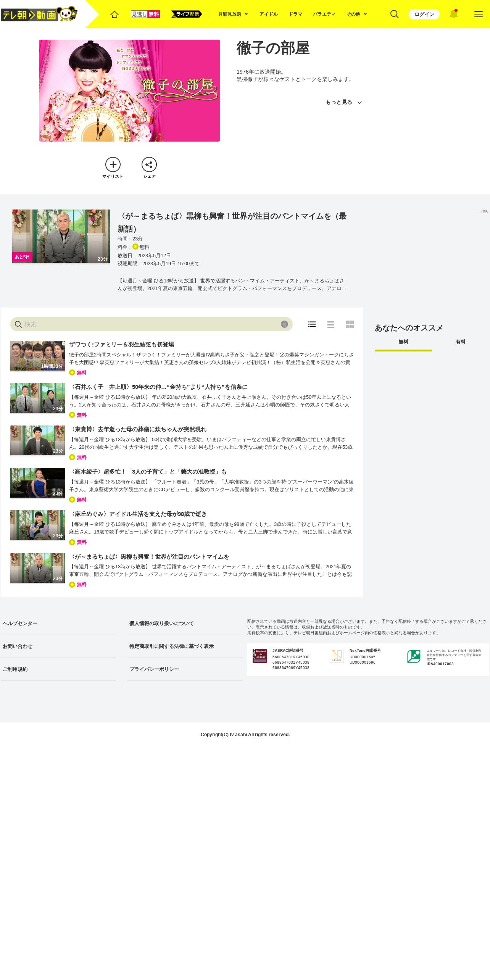This screenshot has width=490, height=980.
Task: Expand description with もっと見る
Action: [x=343, y=102]
